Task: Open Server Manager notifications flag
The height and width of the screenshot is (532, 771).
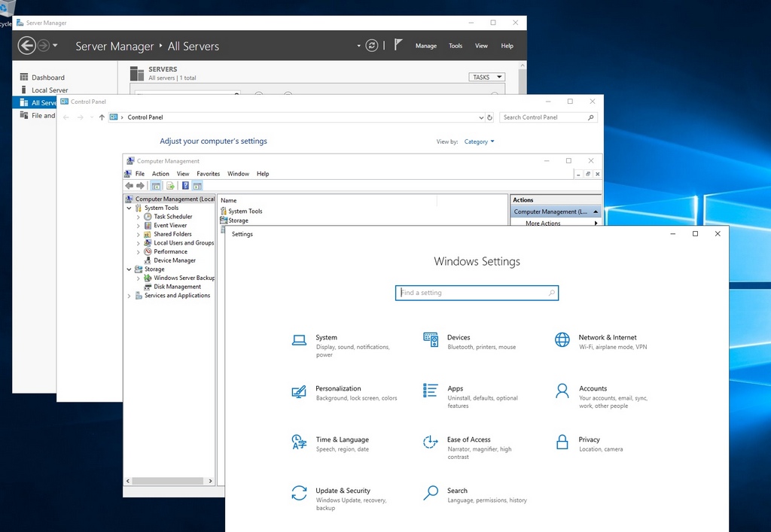Action: coord(398,45)
